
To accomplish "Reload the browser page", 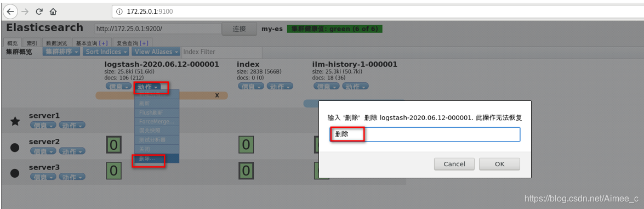I will (x=39, y=12).
